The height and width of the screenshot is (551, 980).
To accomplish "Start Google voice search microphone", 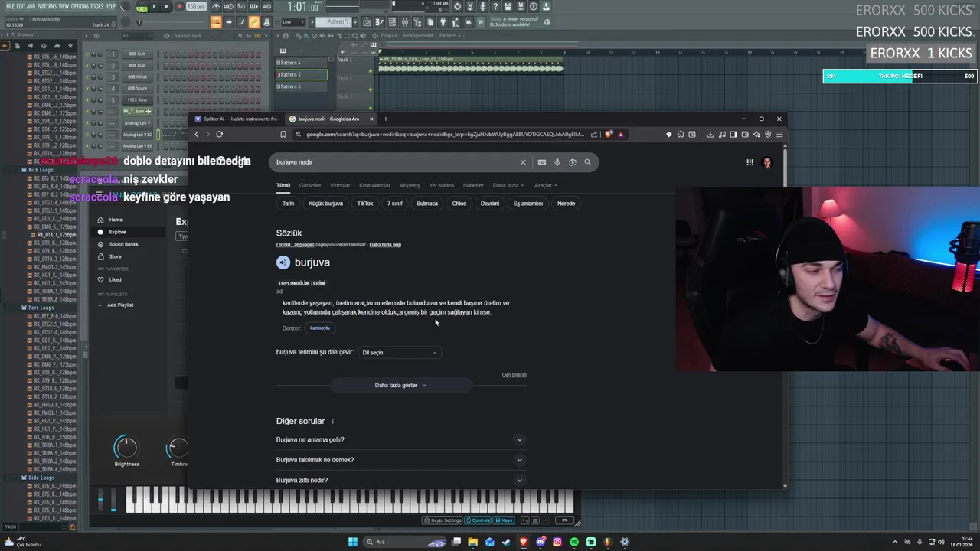I will [x=557, y=162].
